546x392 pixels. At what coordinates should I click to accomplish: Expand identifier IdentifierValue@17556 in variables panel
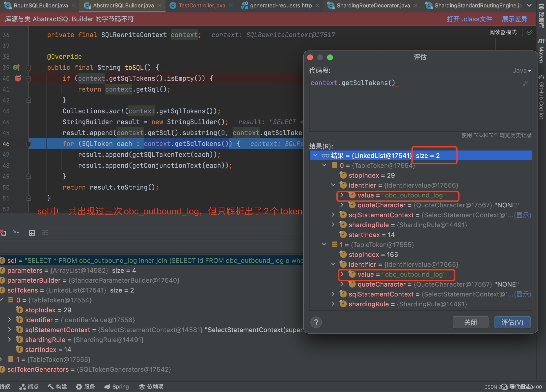pyautogui.click(x=9, y=320)
